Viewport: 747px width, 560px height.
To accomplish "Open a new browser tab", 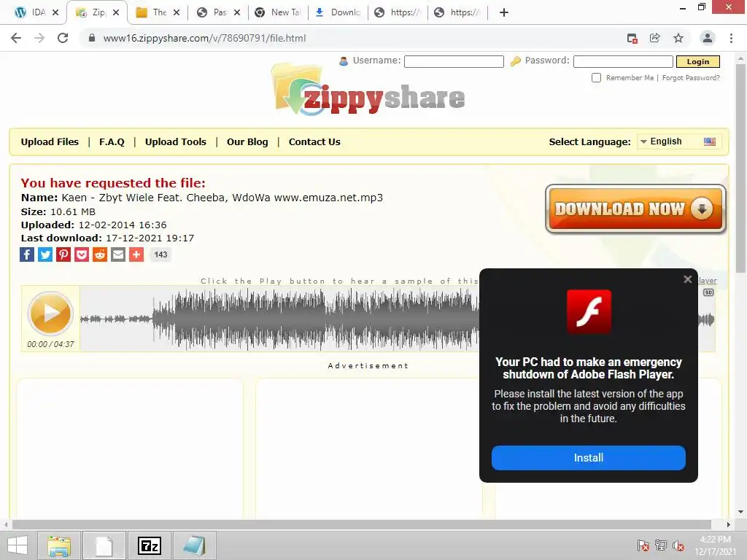I will point(503,12).
